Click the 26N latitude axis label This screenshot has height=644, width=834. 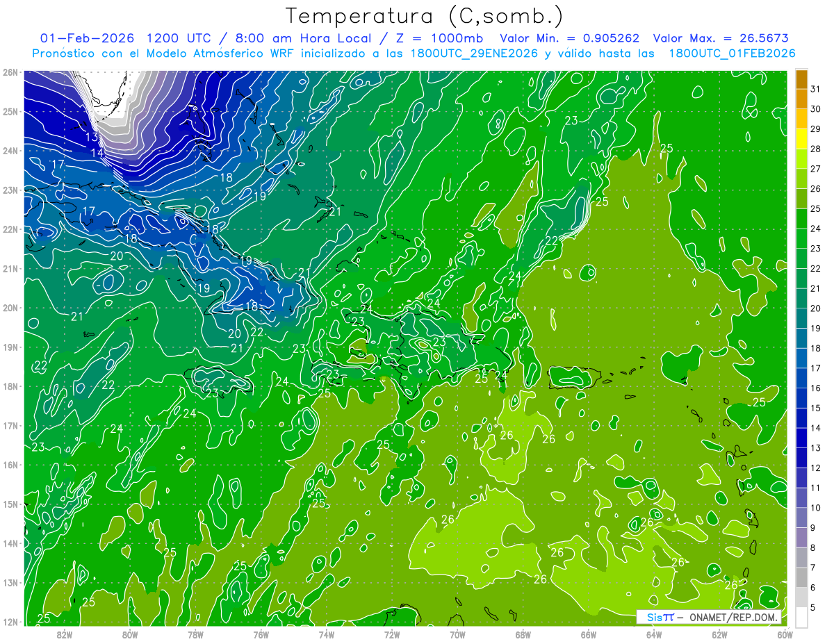pos(10,72)
